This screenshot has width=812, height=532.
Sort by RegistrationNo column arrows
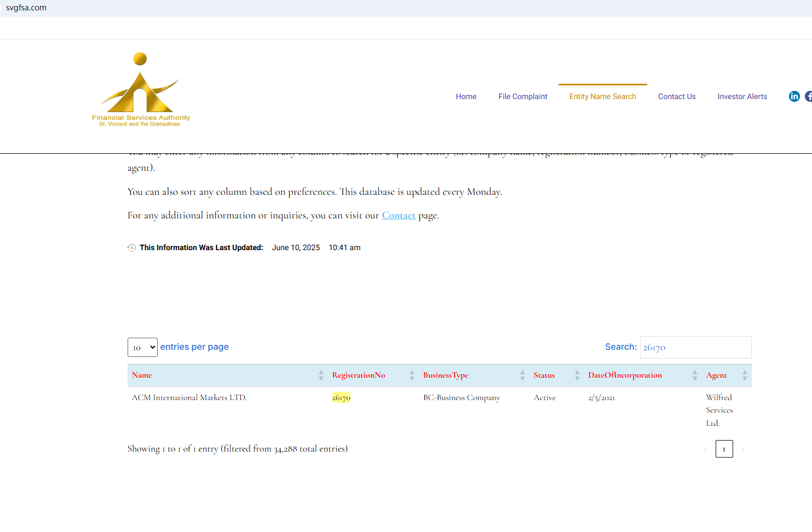[412, 375]
